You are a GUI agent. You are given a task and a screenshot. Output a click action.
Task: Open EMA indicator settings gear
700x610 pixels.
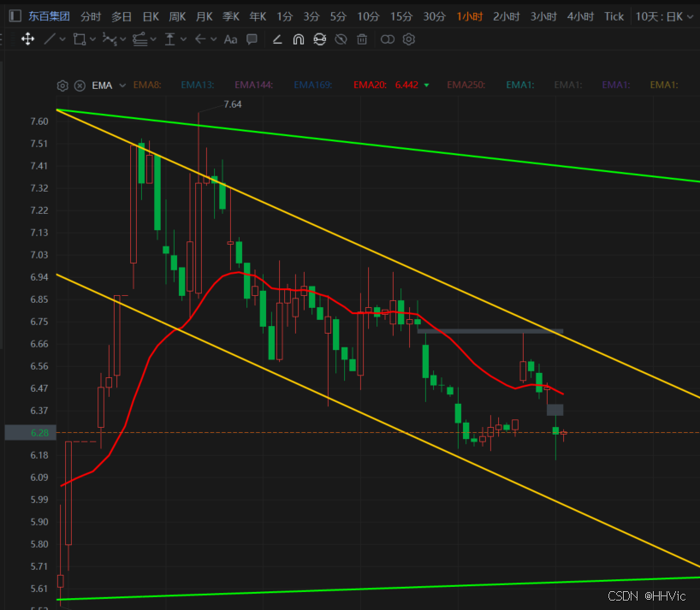tap(62, 86)
